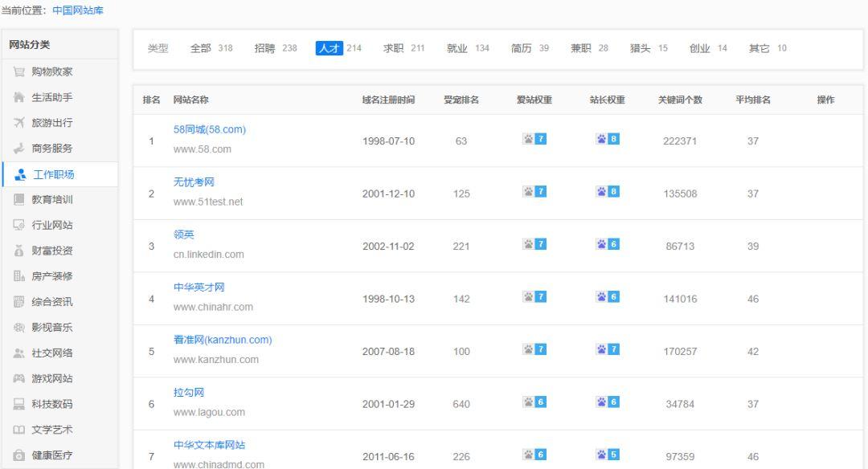868x469 pixels.
Task: Click 爱站权重 badge in 中华英才网 row
Action: [x=534, y=296]
